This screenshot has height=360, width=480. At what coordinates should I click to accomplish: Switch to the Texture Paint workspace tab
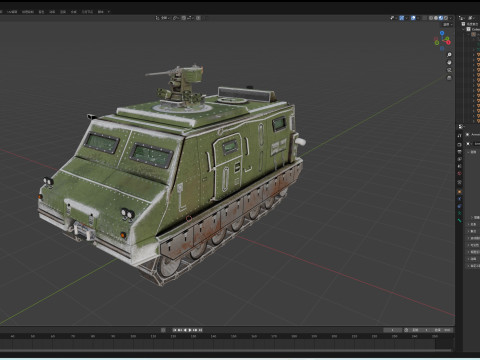click(28, 12)
